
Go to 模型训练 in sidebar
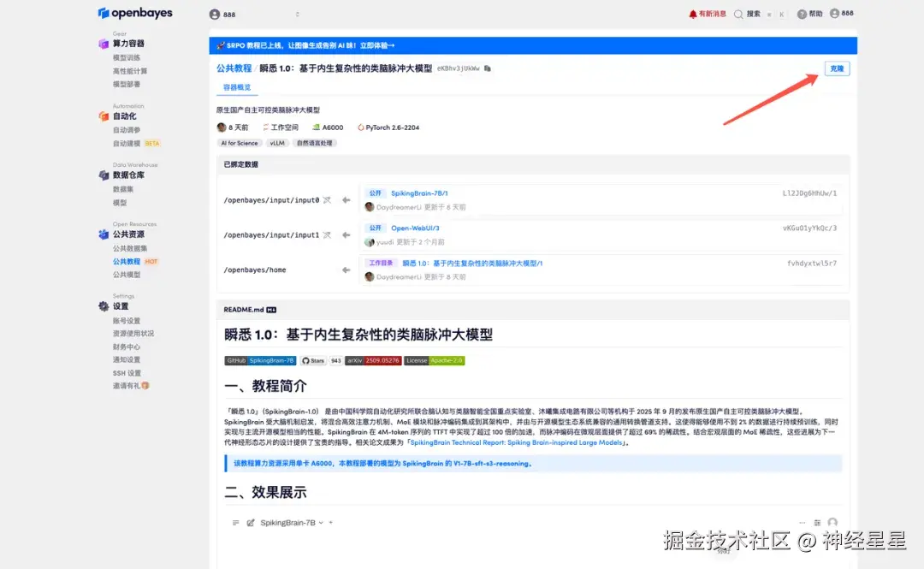(x=127, y=58)
